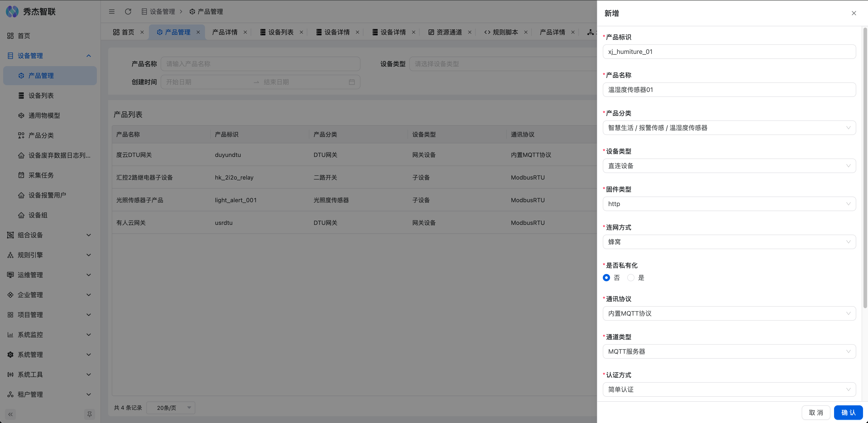The width and height of the screenshot is (868, 423).
Task: Switch to the 资源通道 tab
Action: tap(449, 32)
